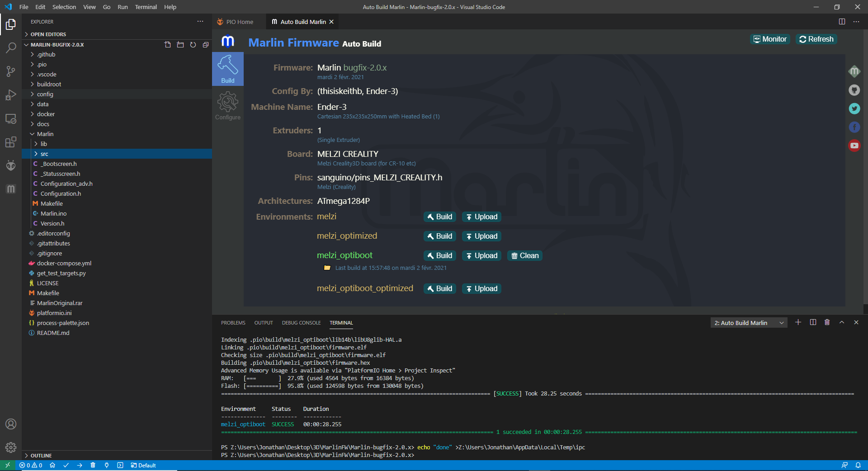
Task: Expand the .github folder
Action: click(117, 55)
